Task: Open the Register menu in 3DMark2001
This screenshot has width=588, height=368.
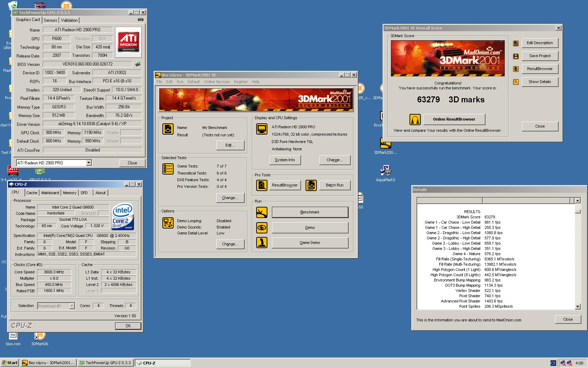Action: pos(241,82)
